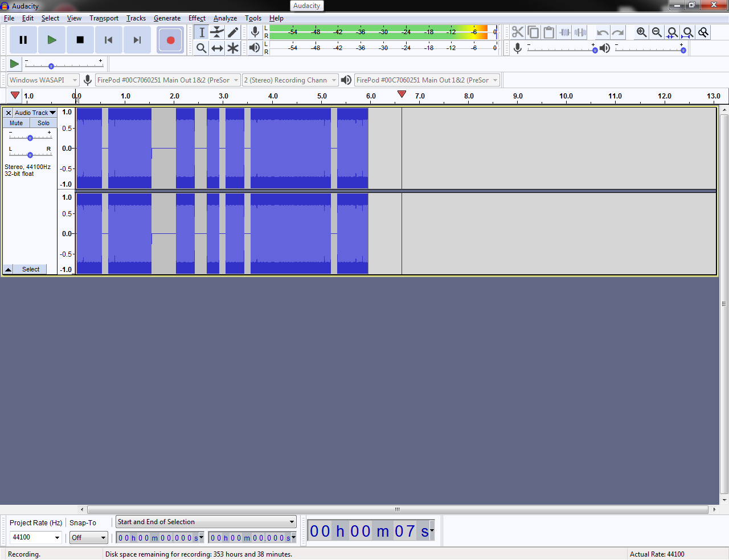Image resolution: width=729 pixels, height=560 pixels.
Task: Collapse the track with the up-arrow button
Action: (9, 269)
